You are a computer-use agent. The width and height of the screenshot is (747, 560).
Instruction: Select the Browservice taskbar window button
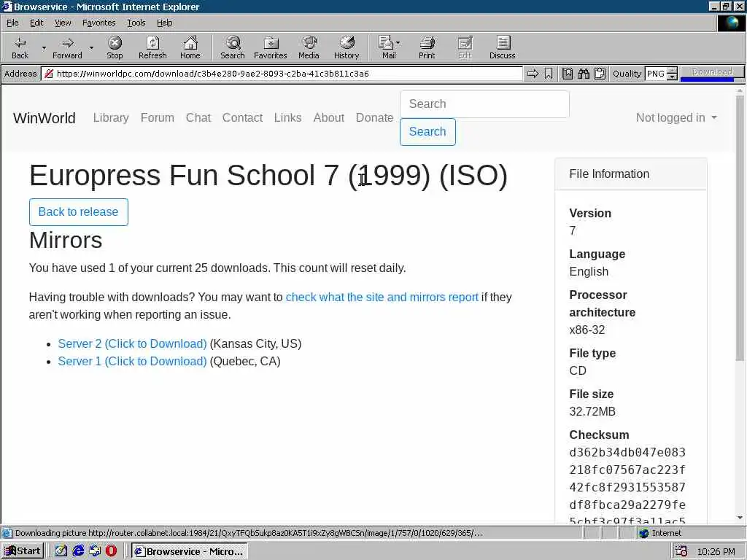[x=190, y=551]
